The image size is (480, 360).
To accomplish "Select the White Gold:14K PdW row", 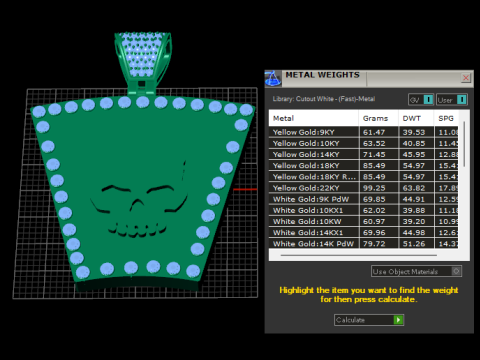I will [x=363, y=244].
